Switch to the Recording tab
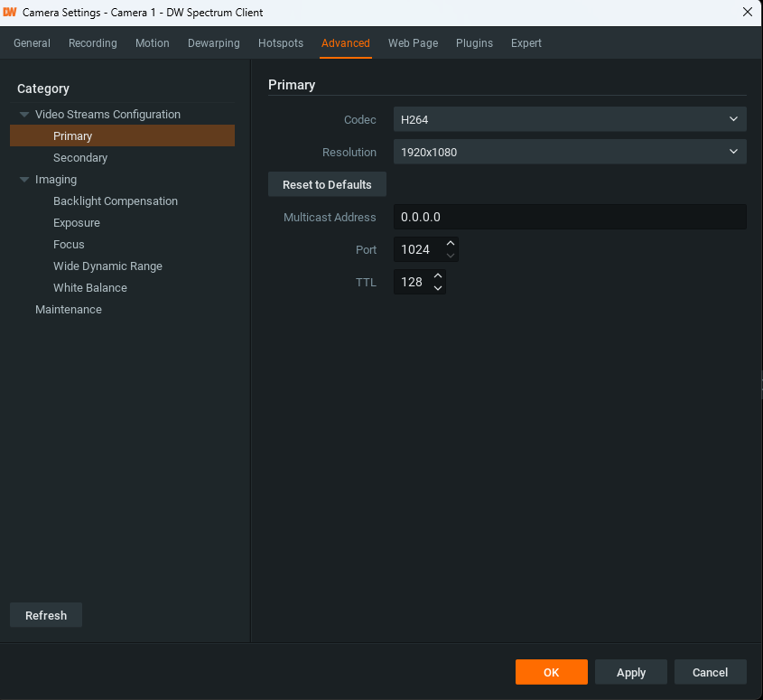 (92, 42)
